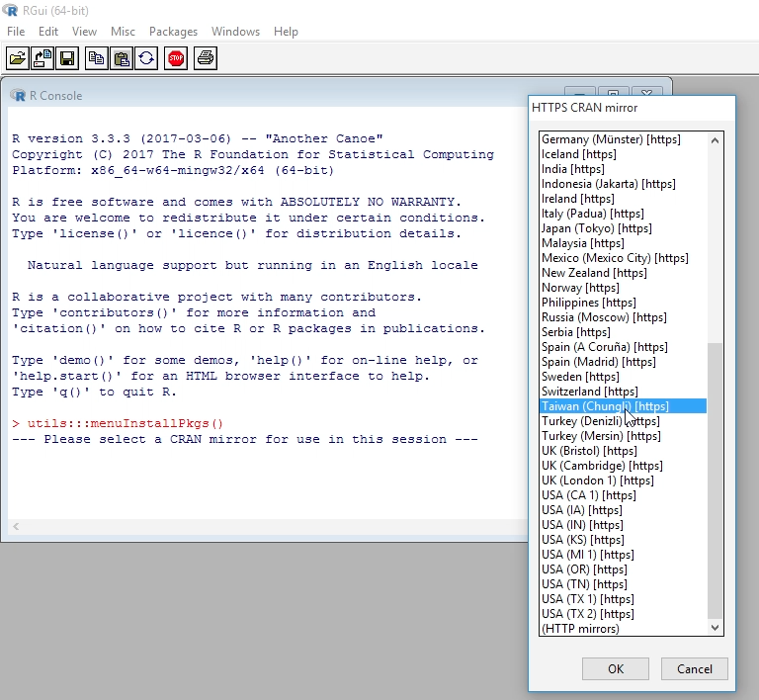Open the File menu
759x700 pixels.
[x=16, y=32]
